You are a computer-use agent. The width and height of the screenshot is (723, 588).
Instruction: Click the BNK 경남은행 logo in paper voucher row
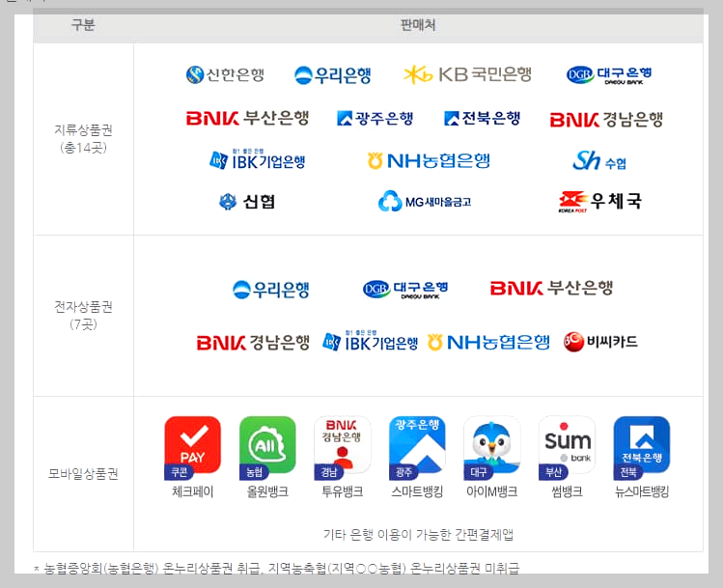606,120
